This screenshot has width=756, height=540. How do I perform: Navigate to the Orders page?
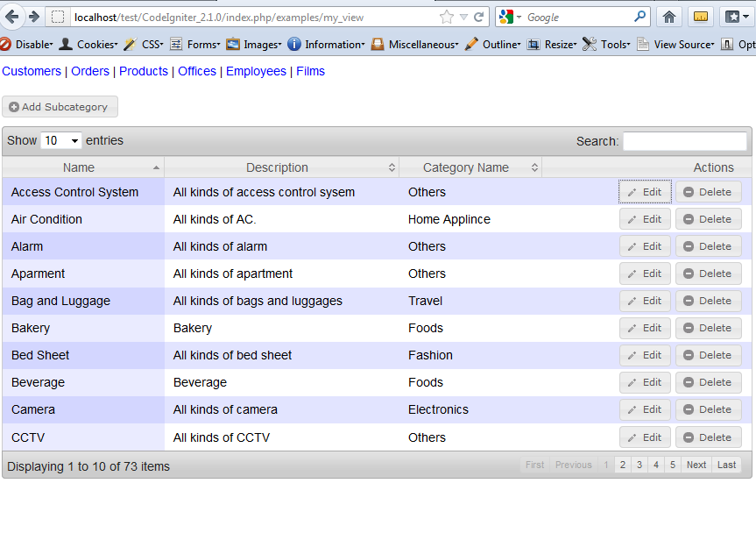pyautogui.click(x=90, y=71)
